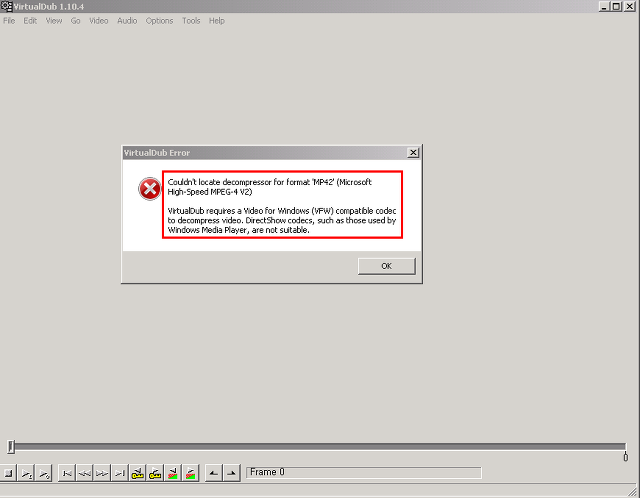The width and height of the screenshot is (640, 498).
Task: Start input playback button
Action: click(27, 474)
